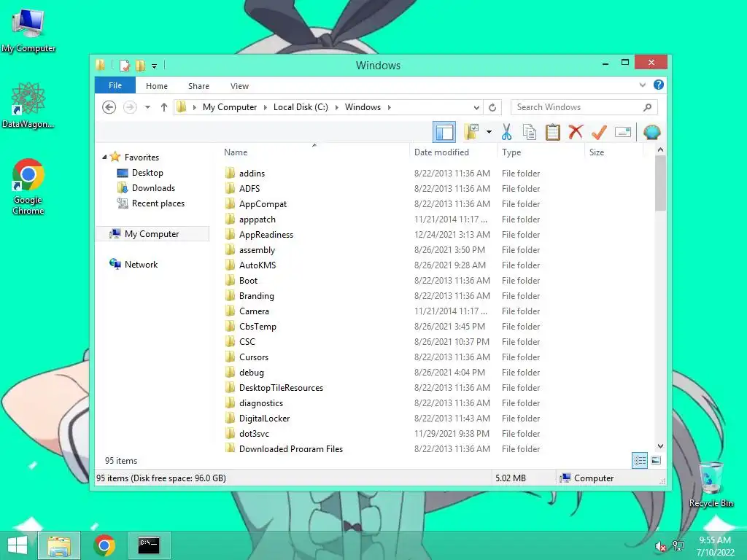Image resolution: width=747 pixels, height=560 pixels.
Task: Select My Computer in navigation pane
Action: click(x=152, y=234)
